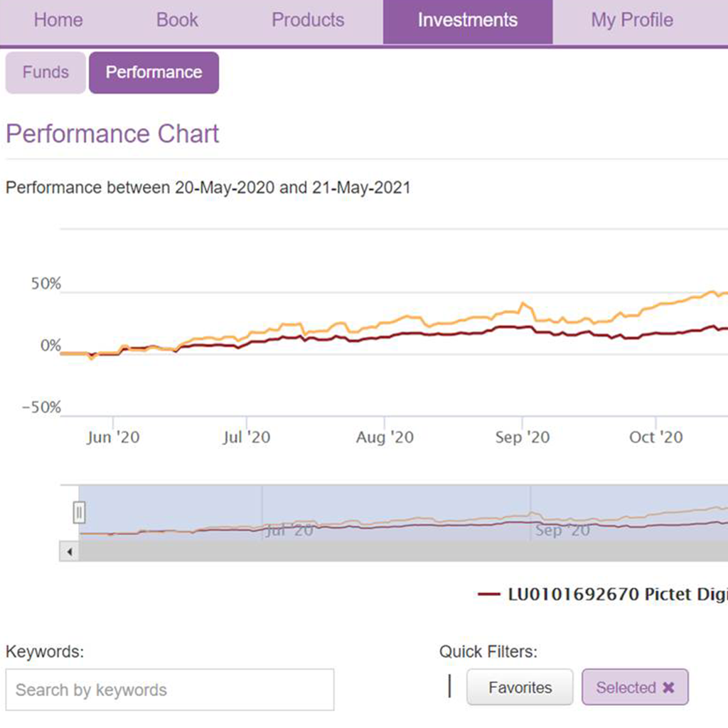Viewport: 728px width, 728px height.
Task: Click the chart scrollbar left arrow
Action: coord(69,552)
